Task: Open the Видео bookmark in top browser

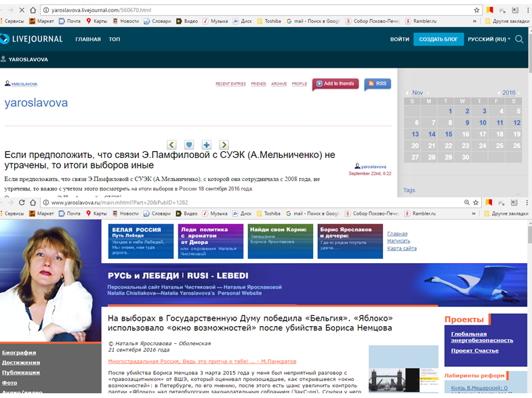Action: 187,21
